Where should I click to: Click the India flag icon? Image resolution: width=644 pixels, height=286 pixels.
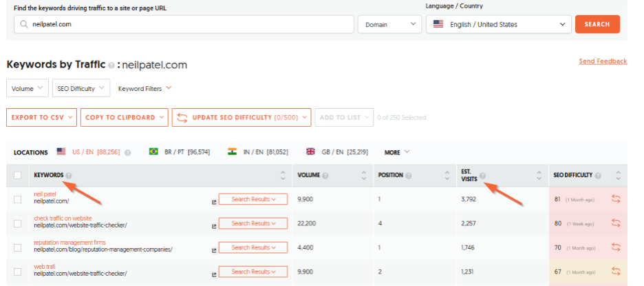[x=233, y=152]
